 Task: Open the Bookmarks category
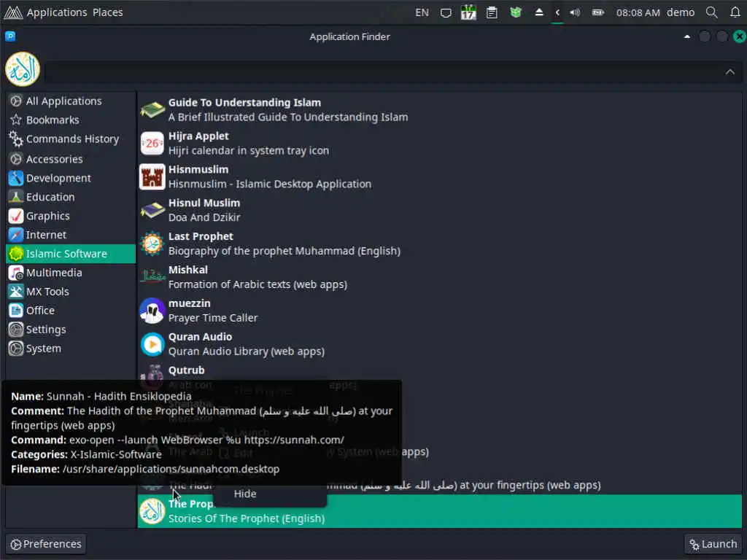click(x=71, y=120)
